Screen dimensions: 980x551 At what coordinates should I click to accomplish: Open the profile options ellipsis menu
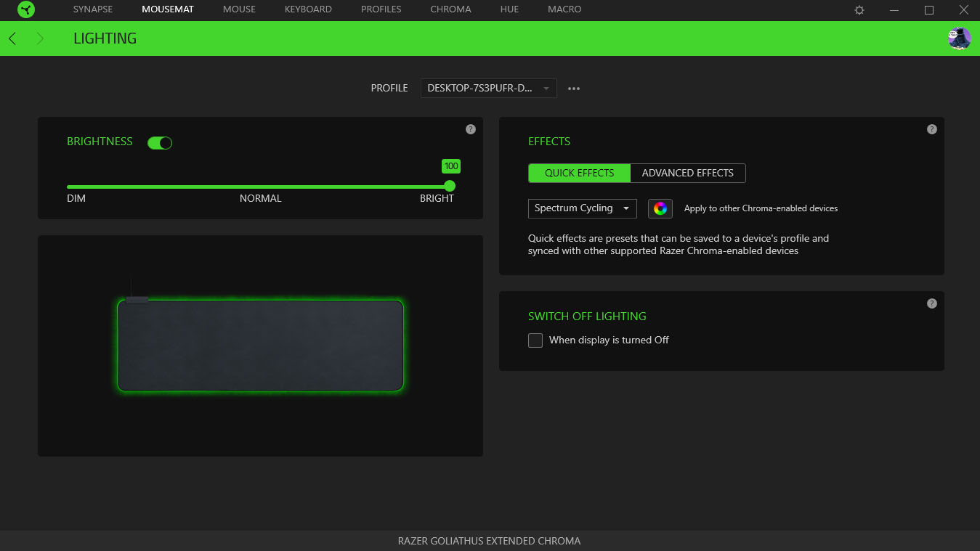pyautogui.click(x=574, y=89)
